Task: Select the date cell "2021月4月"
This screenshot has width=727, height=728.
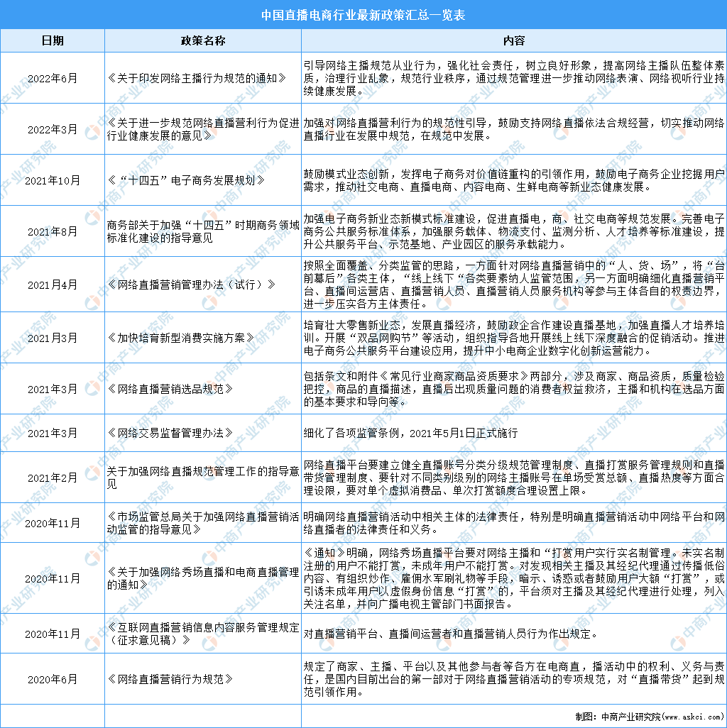Action: [53, 285]
